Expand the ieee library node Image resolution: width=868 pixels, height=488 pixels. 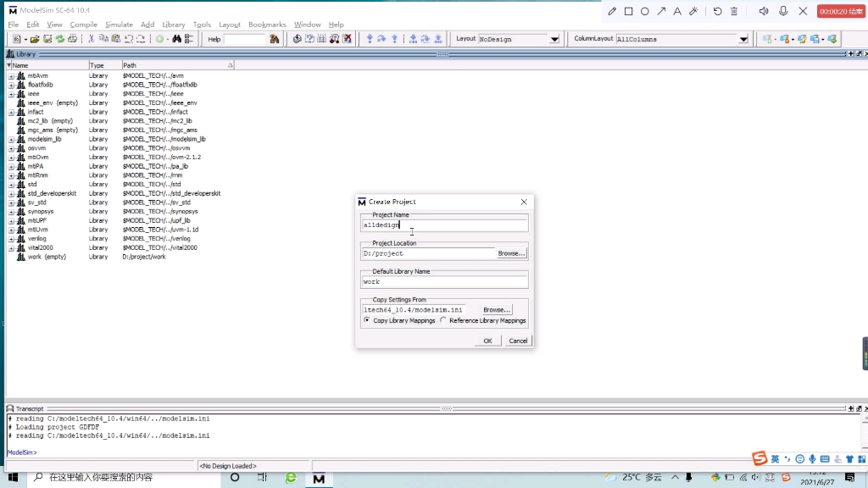pos(11,94)
